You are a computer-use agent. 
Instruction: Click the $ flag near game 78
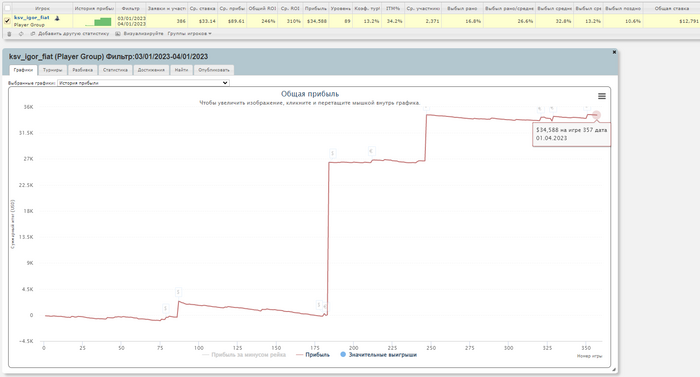point(166,308)
